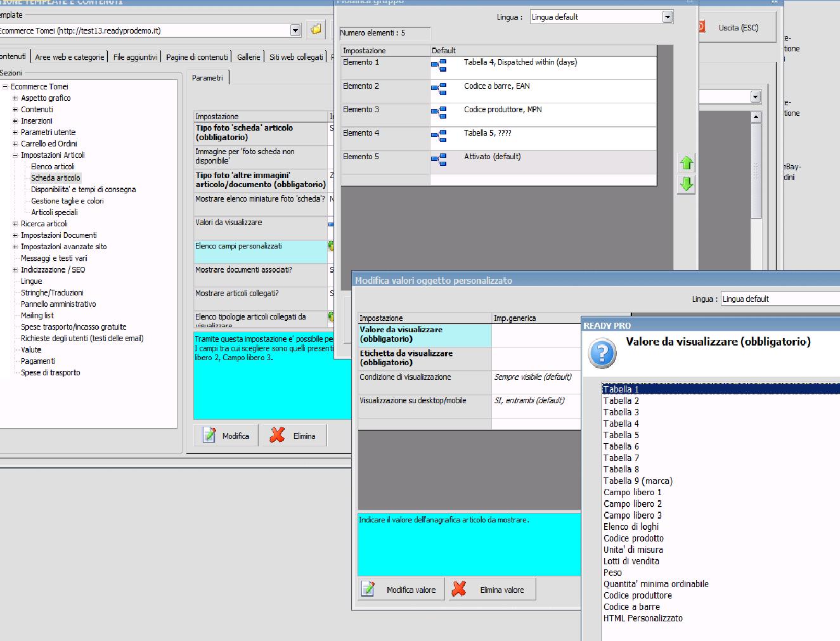Choose Tabella 9 (marca) in the list
Image resolution: width=840 pixels, height=641 pixels.
pyautogui.click(x=638, y=481)
